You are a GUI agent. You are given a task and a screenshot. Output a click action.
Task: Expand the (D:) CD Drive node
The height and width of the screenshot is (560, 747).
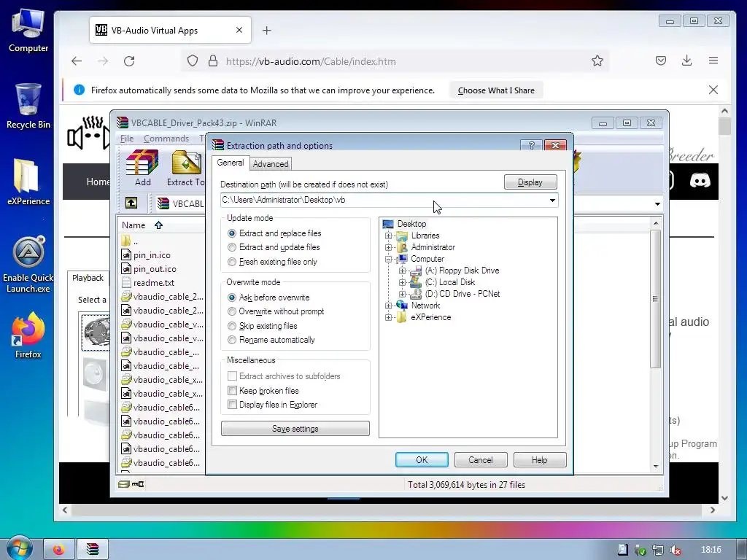[402, 295]
